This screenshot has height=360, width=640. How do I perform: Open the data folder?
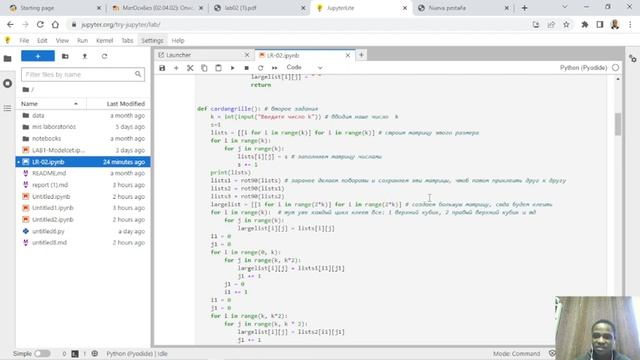[x=83, y=116]
